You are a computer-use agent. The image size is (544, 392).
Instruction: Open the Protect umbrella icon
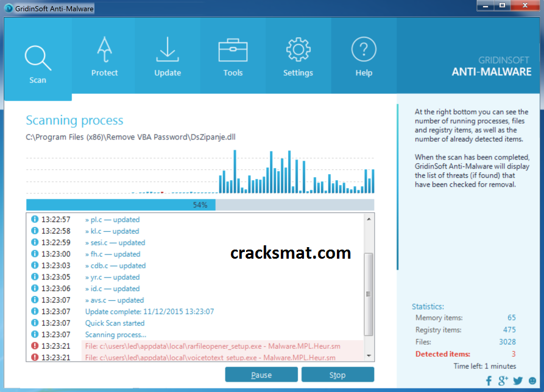104,49
